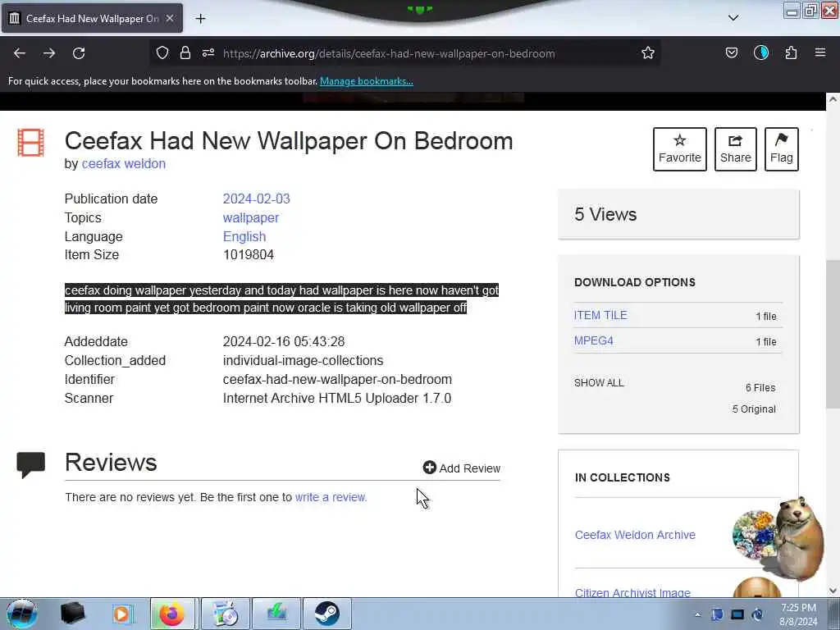
Task: Open the Ceefax Weldon Archive collection
Action: (635, 535)
